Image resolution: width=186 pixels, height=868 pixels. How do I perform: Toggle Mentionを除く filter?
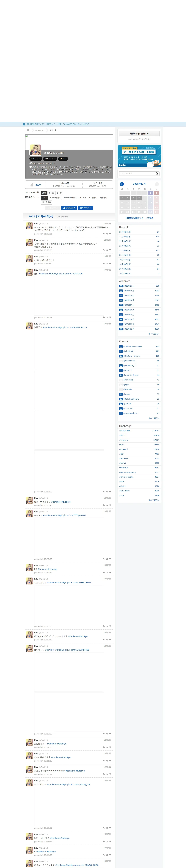(70, 198)
